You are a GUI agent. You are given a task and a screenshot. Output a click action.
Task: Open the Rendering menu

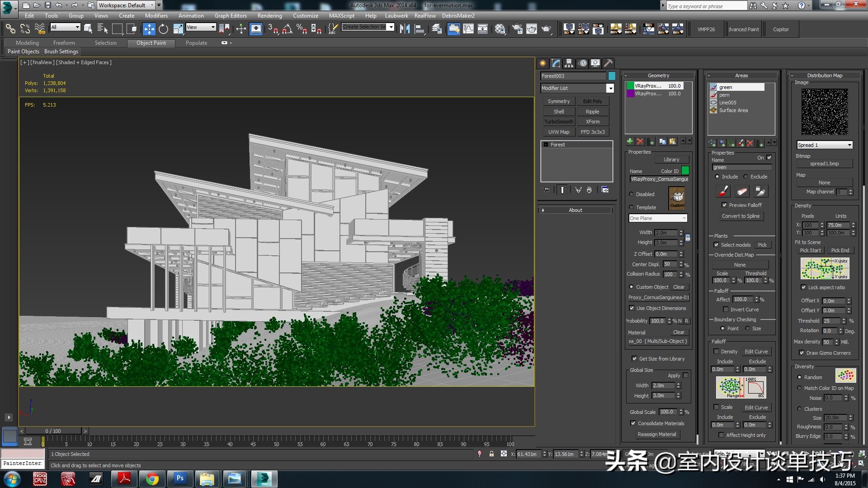tap(269, 16)
